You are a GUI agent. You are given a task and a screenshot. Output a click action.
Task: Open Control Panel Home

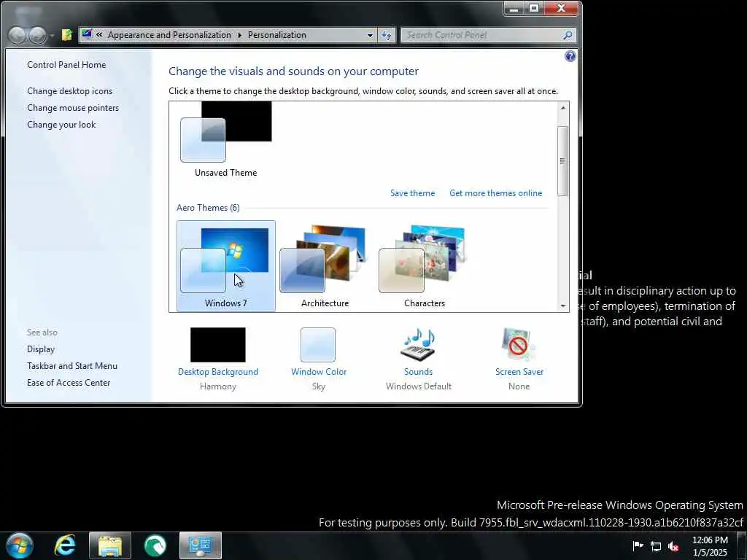tap(66, 65)
